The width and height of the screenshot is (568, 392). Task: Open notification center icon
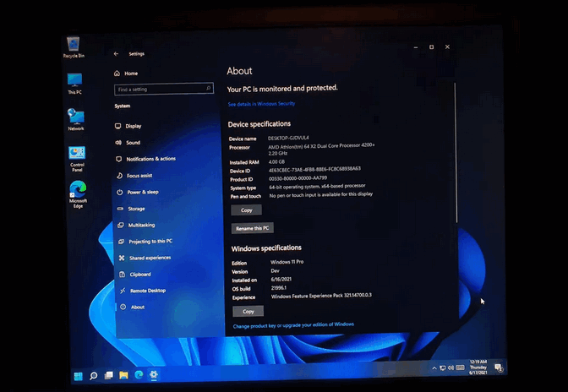[499, 367]
